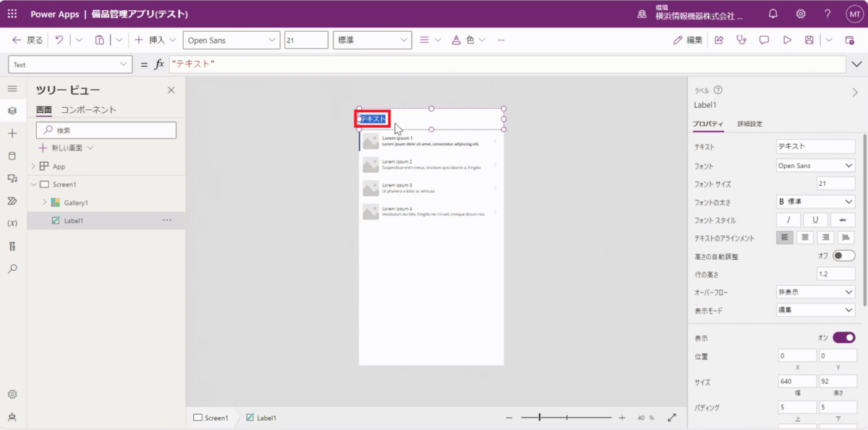Open the フォント dropdown showing Open Sans
The image size is (868, 430).
[815, 165]
